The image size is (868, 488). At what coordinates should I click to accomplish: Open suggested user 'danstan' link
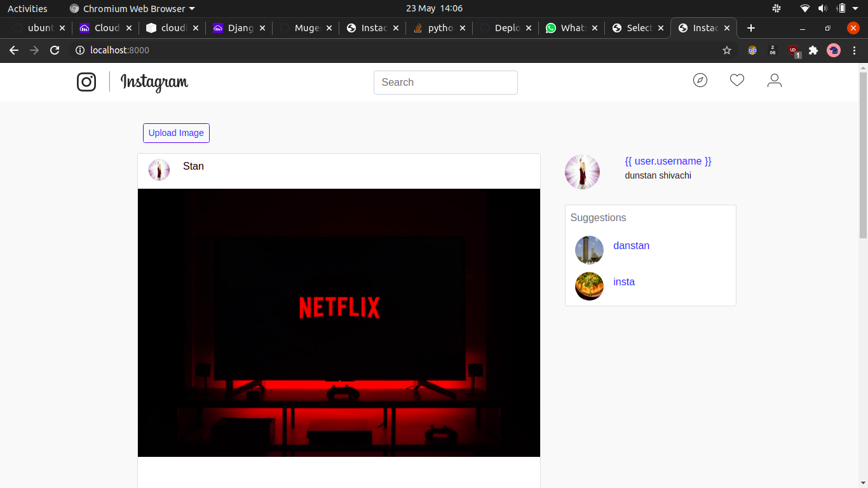(x=631, y=245)
